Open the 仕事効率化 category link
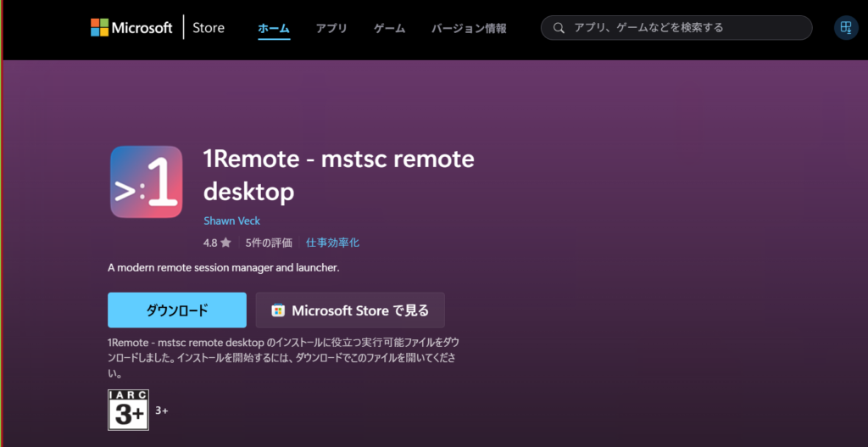The image size is (868, 447). tap(332, 243)
